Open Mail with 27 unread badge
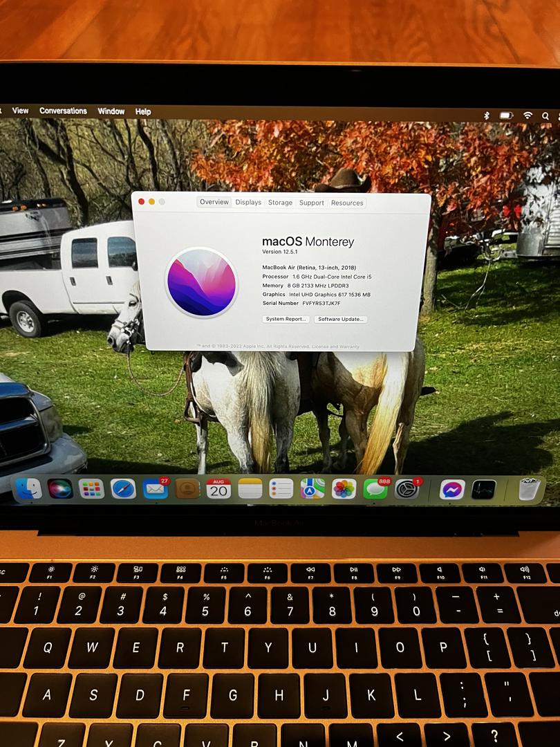 156,489
